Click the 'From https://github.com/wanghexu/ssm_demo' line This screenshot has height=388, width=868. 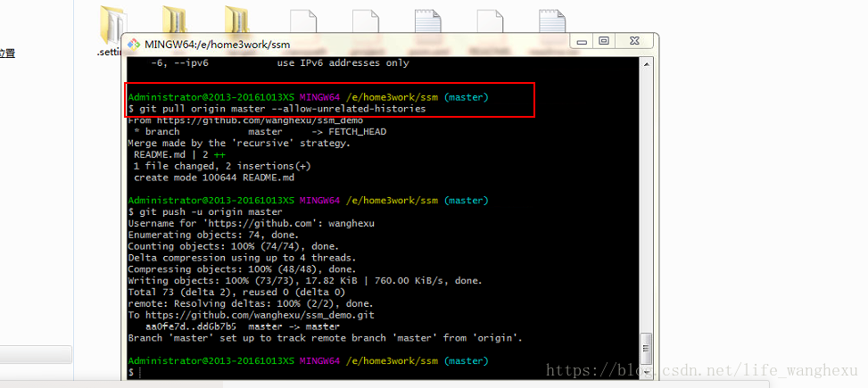(x=245, y=120)
